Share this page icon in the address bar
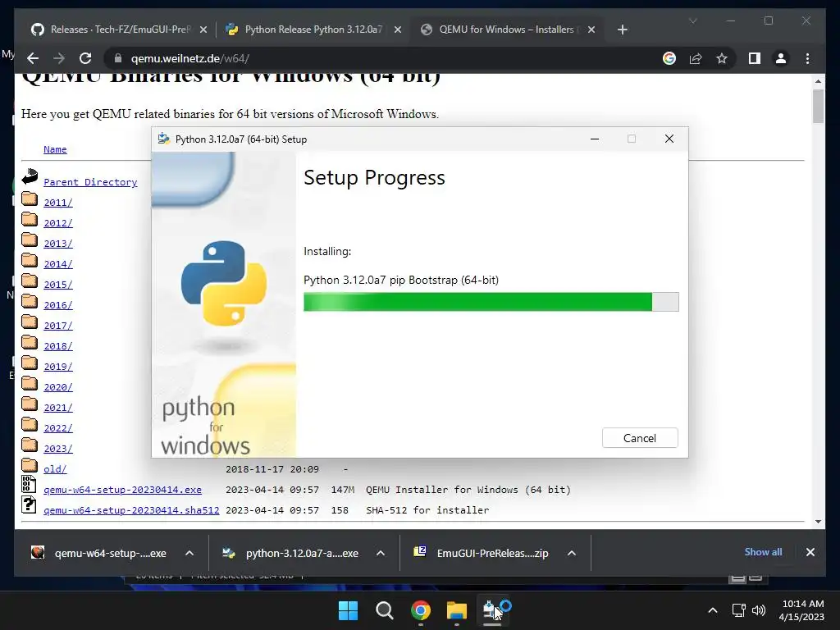This screenshot has height=630, width=840. 696,58
